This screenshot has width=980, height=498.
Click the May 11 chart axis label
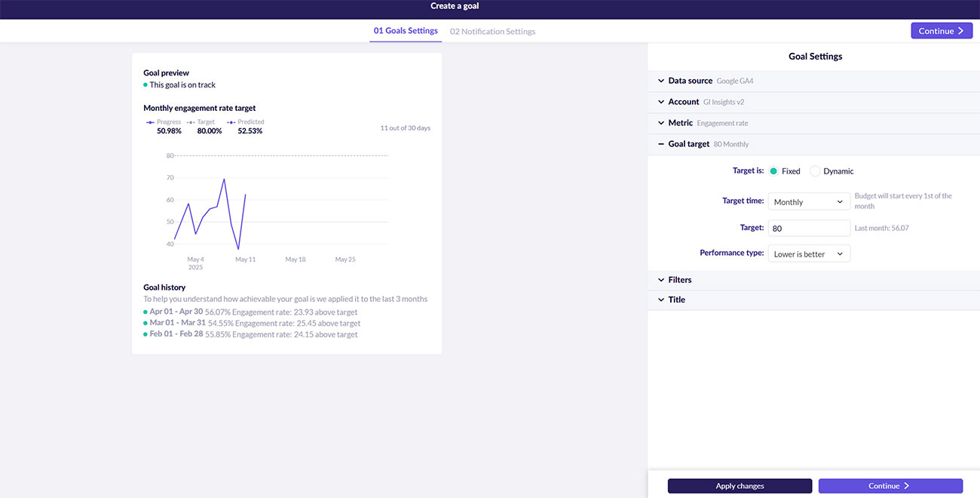pyautogui.click(x=246, y=260)
